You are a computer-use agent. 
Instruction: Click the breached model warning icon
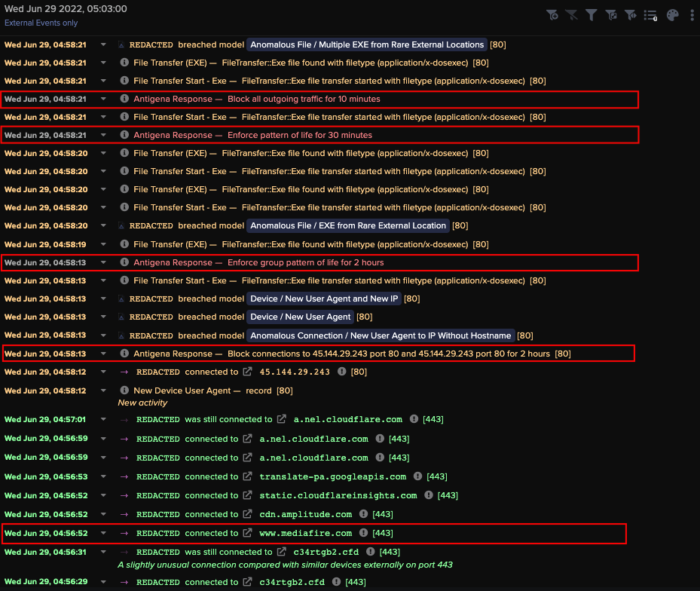[121, 44]
